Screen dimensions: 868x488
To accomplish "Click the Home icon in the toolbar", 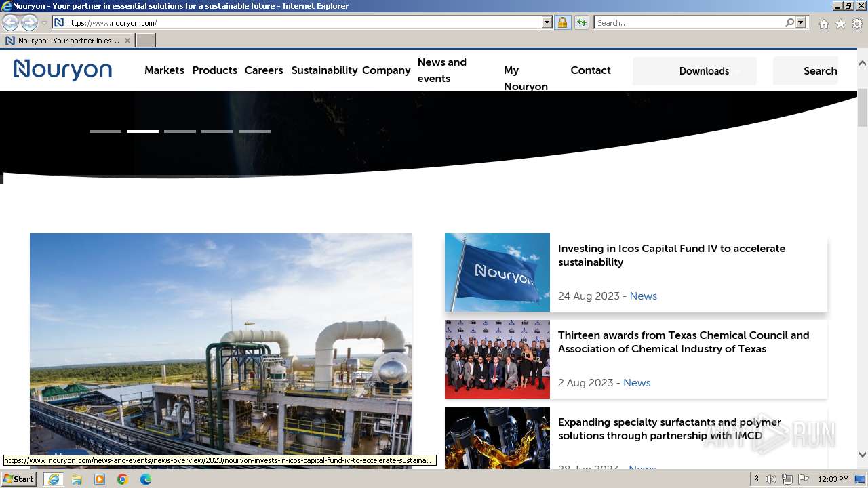I will (x=823, y=24).
